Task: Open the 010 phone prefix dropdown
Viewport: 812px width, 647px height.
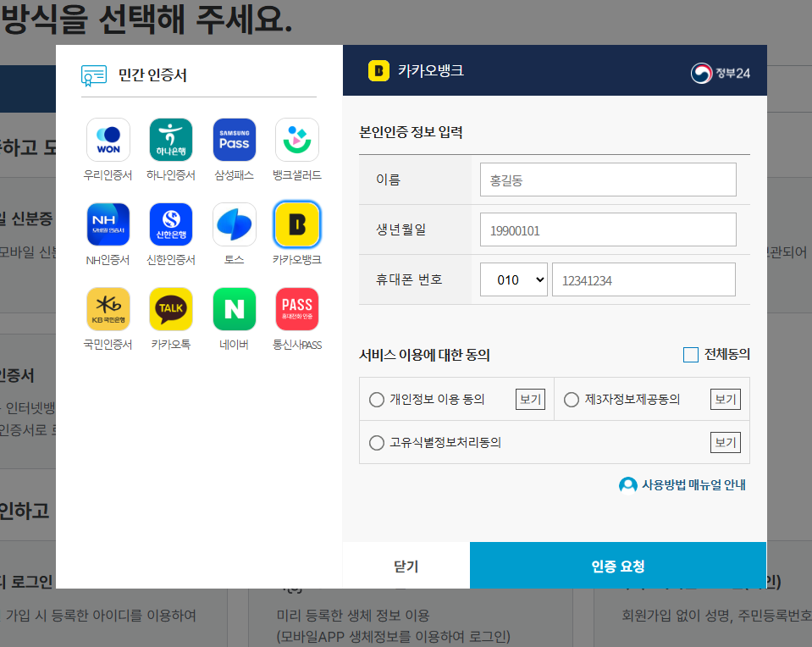Action: pyautogui.click(x=514, y=279)
